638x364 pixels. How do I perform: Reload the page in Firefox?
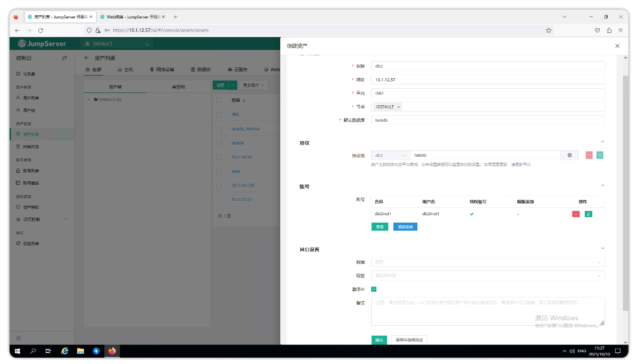40,30
